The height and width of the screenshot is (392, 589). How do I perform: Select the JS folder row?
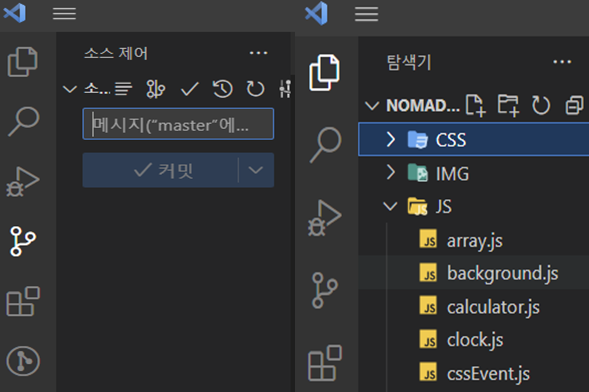pos(474,207)
